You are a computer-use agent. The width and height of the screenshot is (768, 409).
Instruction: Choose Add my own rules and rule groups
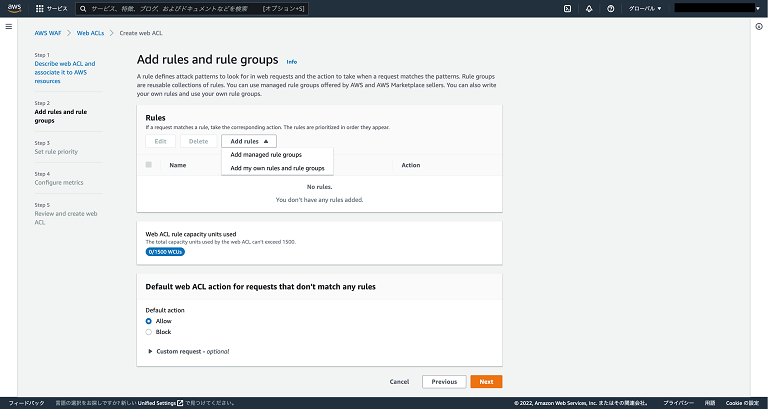tap(277, 168)
